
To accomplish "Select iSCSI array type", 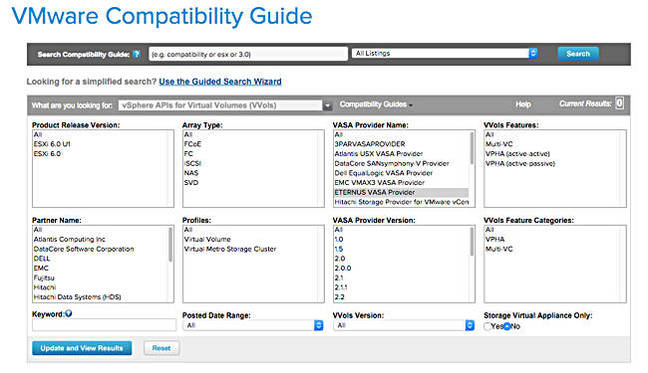I will click(193, 164).
